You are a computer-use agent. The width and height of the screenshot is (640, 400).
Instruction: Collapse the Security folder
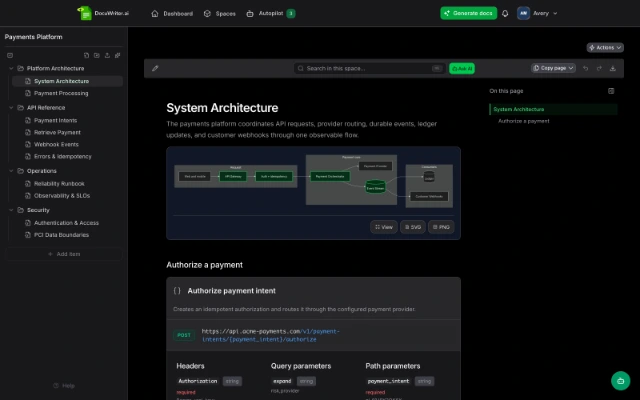point(11,210)
